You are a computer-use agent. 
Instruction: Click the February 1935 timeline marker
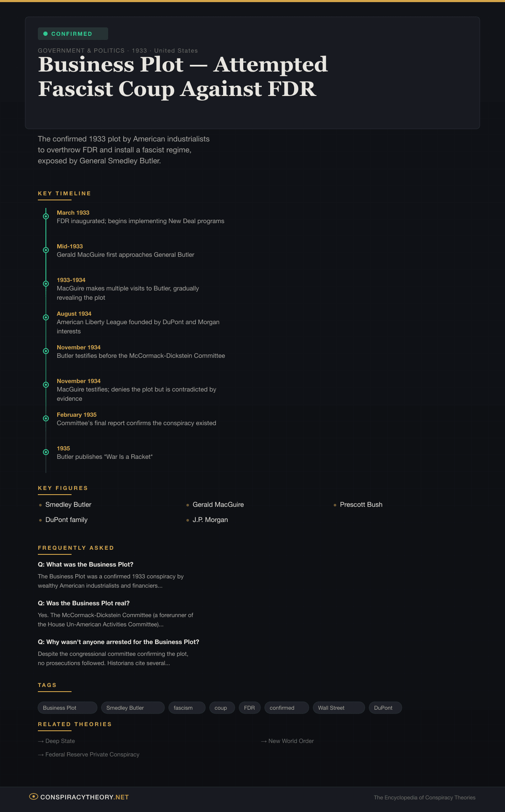click(x=46, y=418)
